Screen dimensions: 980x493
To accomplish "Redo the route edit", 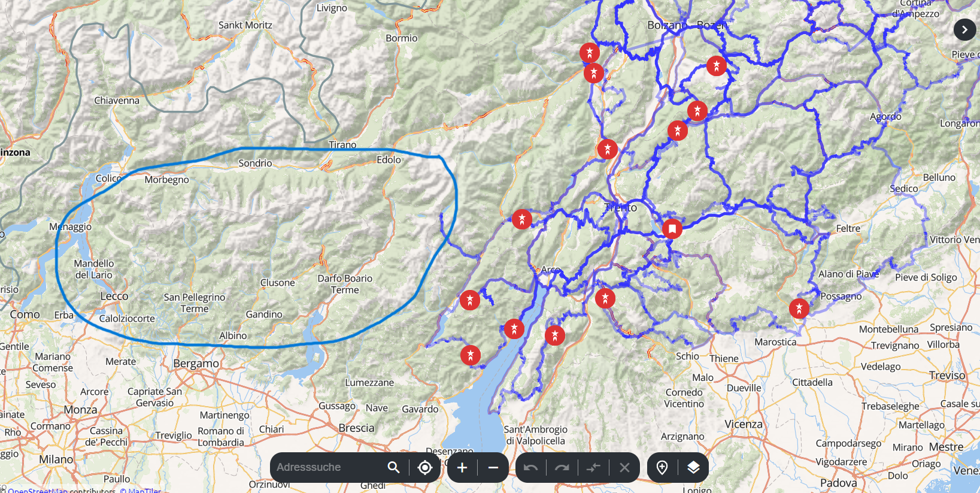I will pyautogui.click(x=562, y=467).
